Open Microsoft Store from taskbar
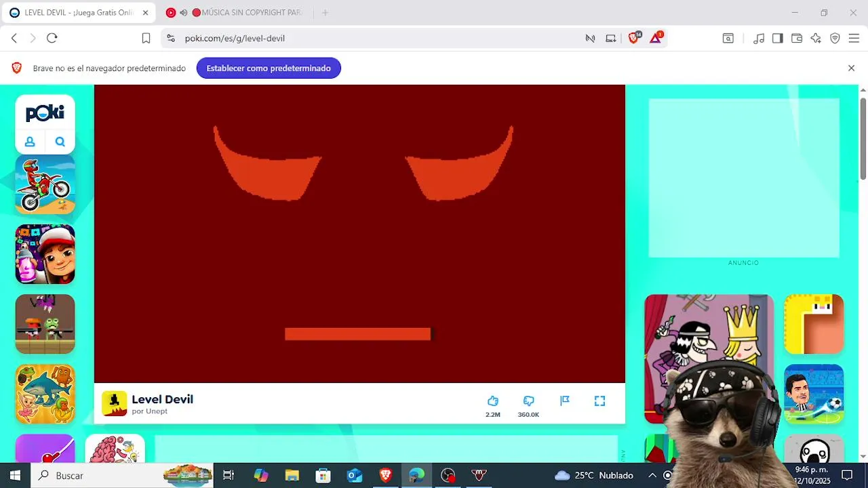Image resolution: width=868 pixels, height=488 pixels. coord(323,475)
